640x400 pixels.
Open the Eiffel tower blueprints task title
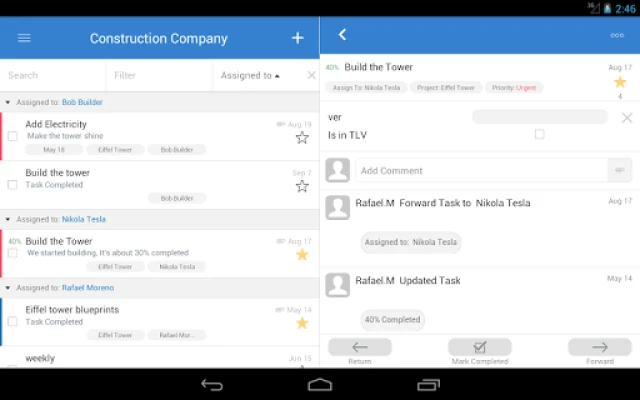click(72, 310)
